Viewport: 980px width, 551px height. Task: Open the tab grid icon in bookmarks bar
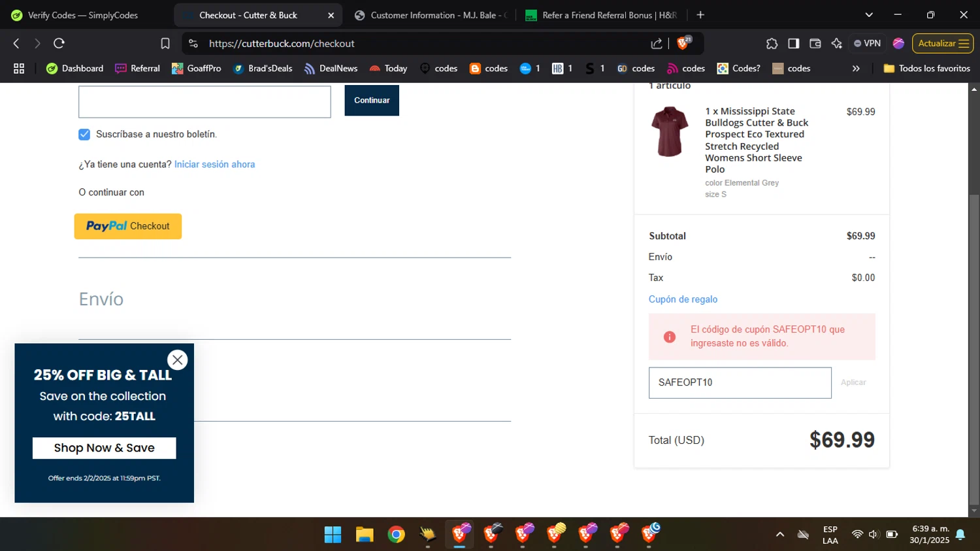(19, 68)
